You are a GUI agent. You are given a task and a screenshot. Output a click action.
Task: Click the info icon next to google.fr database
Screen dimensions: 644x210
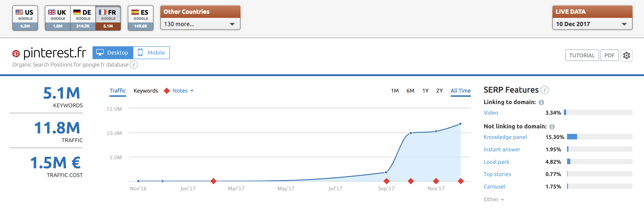(x=134, y=65)
